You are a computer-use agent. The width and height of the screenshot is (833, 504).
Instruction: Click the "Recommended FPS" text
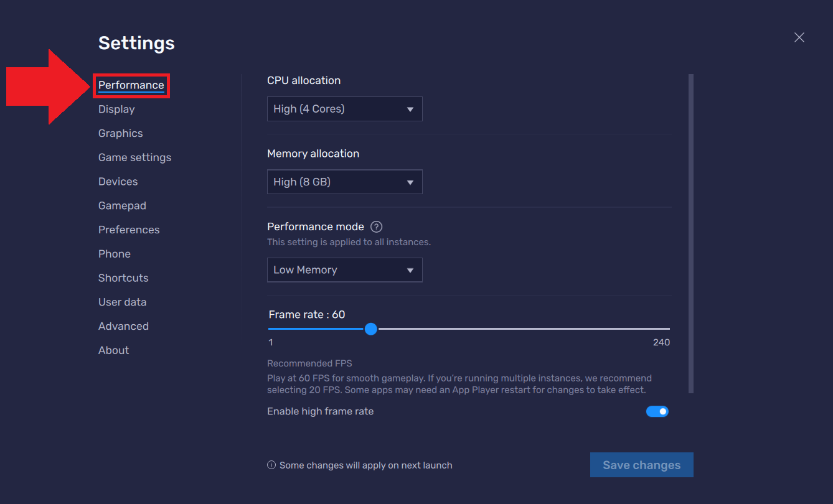[309, 363]
